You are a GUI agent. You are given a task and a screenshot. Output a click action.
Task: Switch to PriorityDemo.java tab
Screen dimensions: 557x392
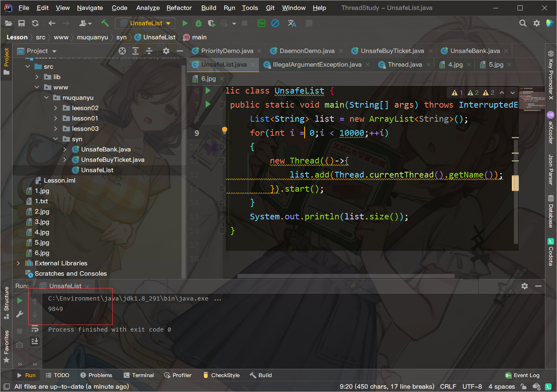click(x=227, y=51)
